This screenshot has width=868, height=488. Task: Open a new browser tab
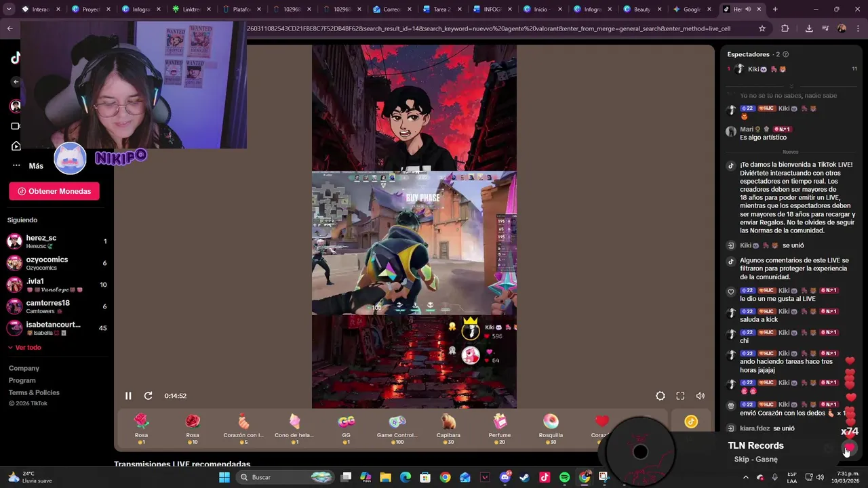(x=775, y=9)
